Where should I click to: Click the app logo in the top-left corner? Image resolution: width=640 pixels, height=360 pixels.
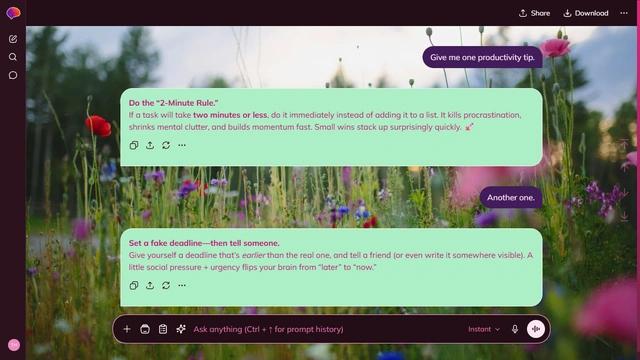tap(13, 13)
